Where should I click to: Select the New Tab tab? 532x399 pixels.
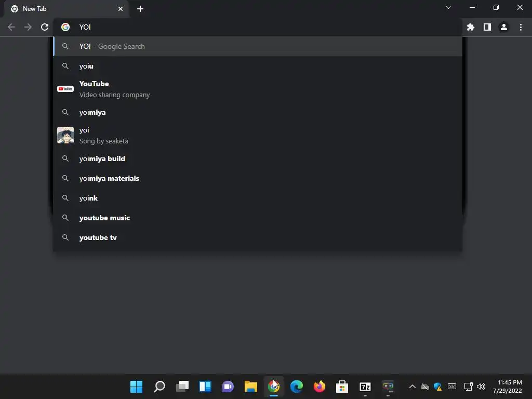click(66, 9)
